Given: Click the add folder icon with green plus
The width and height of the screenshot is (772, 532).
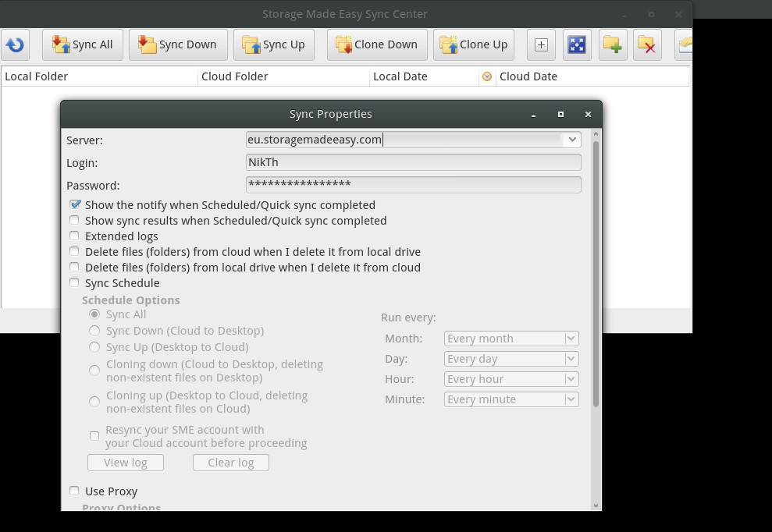Looking at the screenshot, I should click(x=613, y=44).
